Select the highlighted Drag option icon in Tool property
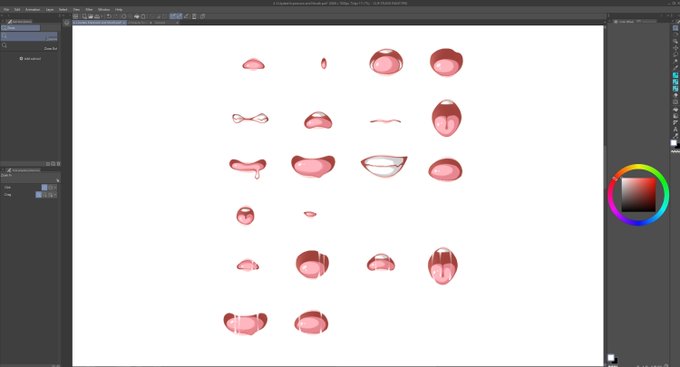 pyautogui.click(x=39, y=195)
